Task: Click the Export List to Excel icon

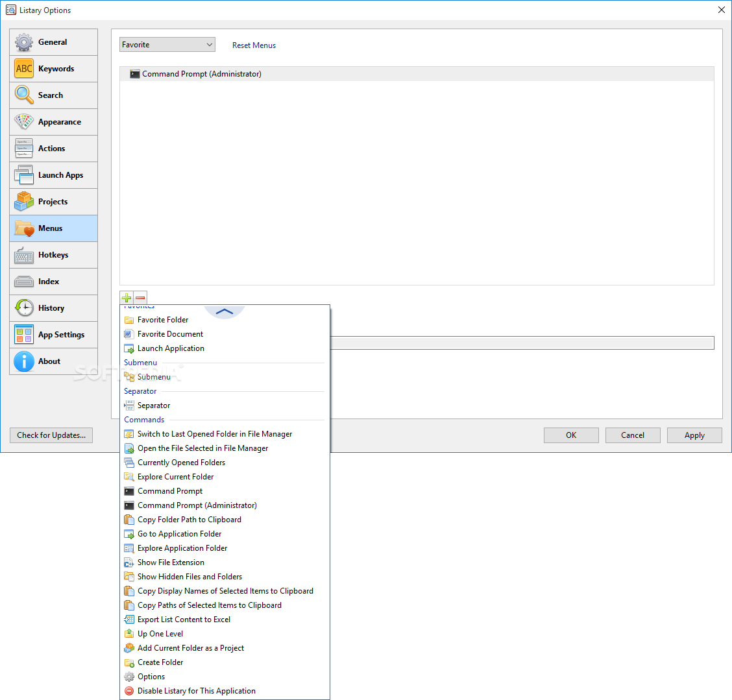Action: pyautogui.click(x=129, y=620)
